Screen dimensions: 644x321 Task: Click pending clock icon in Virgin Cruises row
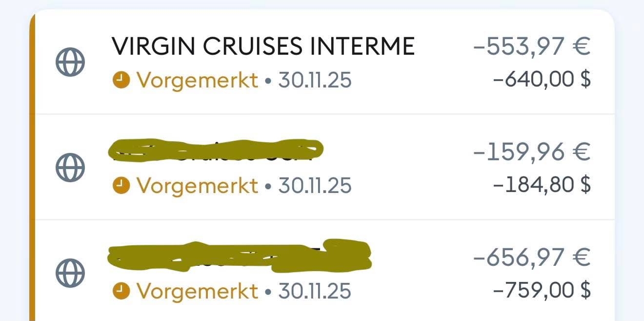pos(121,80)
